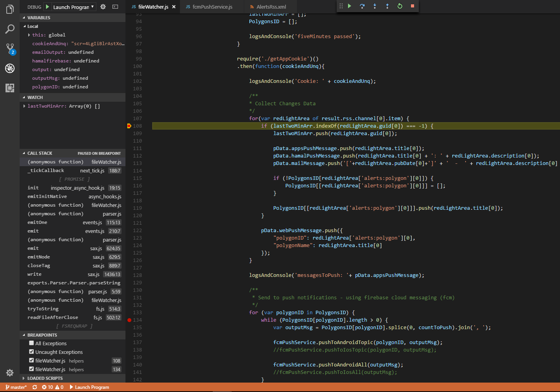Enable the All Exceptions checkbox
This screenshot has height=392, width=560.
[31, 343]
